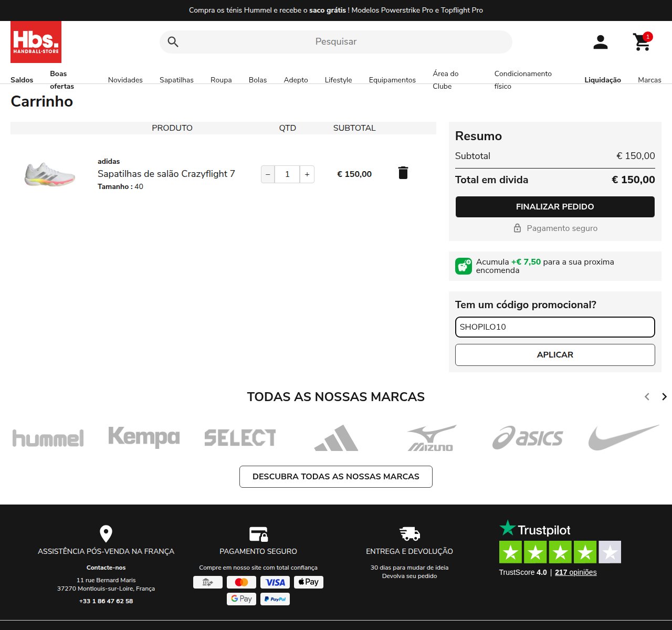Open the Equipamentos menu
The width and height of the screenshot is (672, 630).
coord(392,80)
